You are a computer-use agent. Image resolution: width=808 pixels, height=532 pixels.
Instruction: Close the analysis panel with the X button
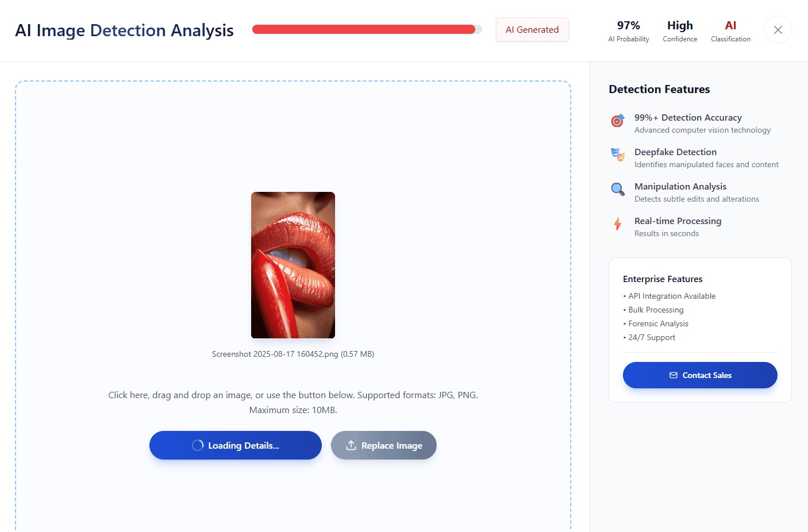coord(778,30)
